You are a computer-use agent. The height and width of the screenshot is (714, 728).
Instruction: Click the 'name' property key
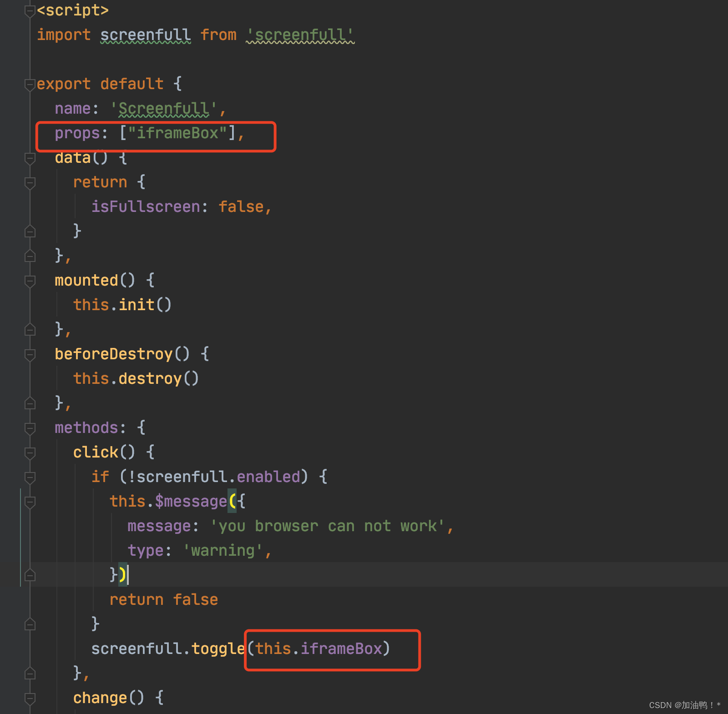coord(73,108)
